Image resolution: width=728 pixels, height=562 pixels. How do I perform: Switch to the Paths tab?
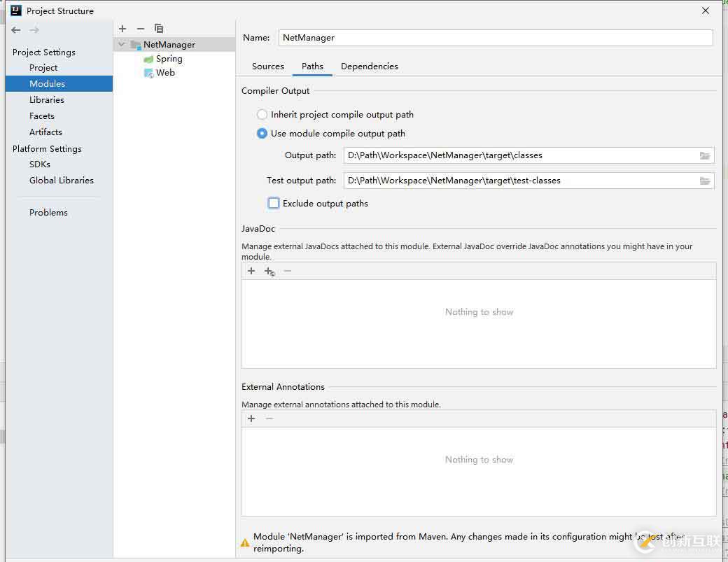(312, 66)
